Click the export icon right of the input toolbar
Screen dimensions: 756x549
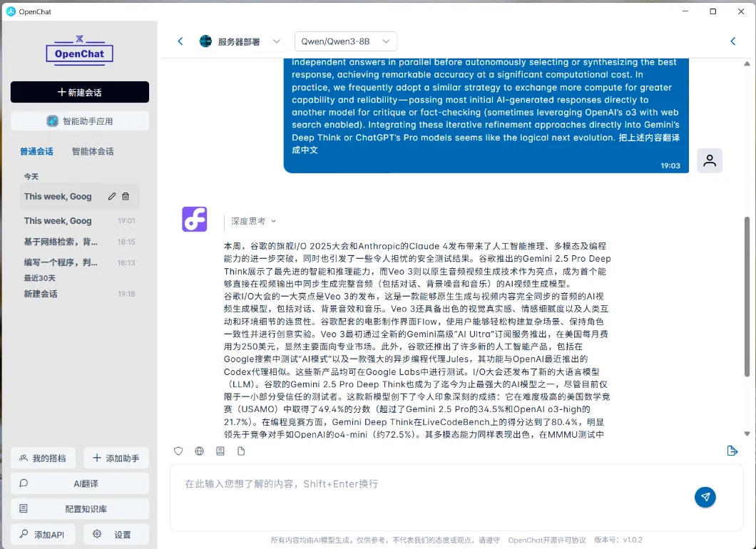point(732,451)
